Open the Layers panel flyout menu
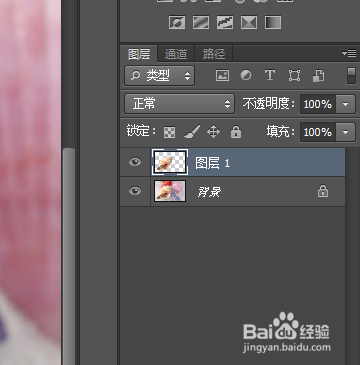The image size is (360, 365). pos(349,53)
